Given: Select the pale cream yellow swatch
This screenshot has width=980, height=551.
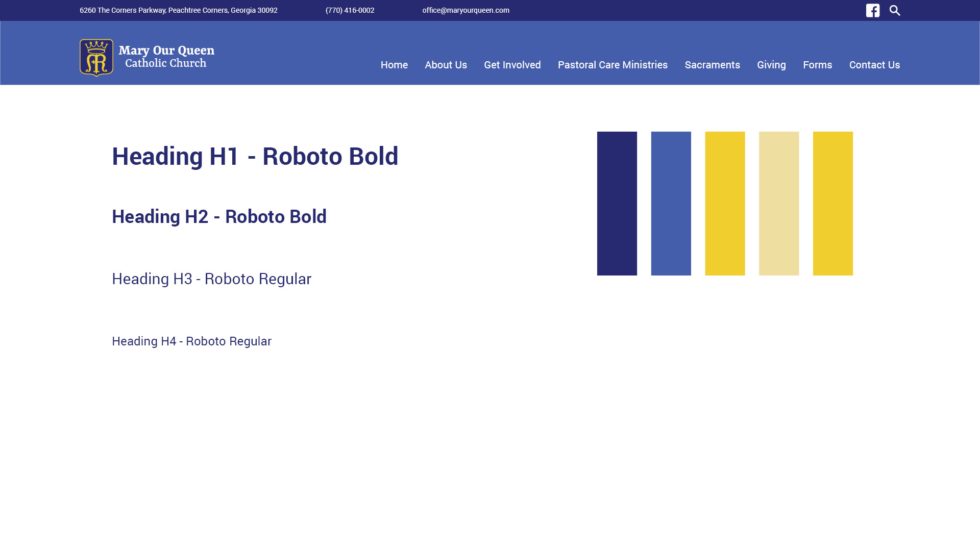Looking at the screenshot, I should (778, 203).
